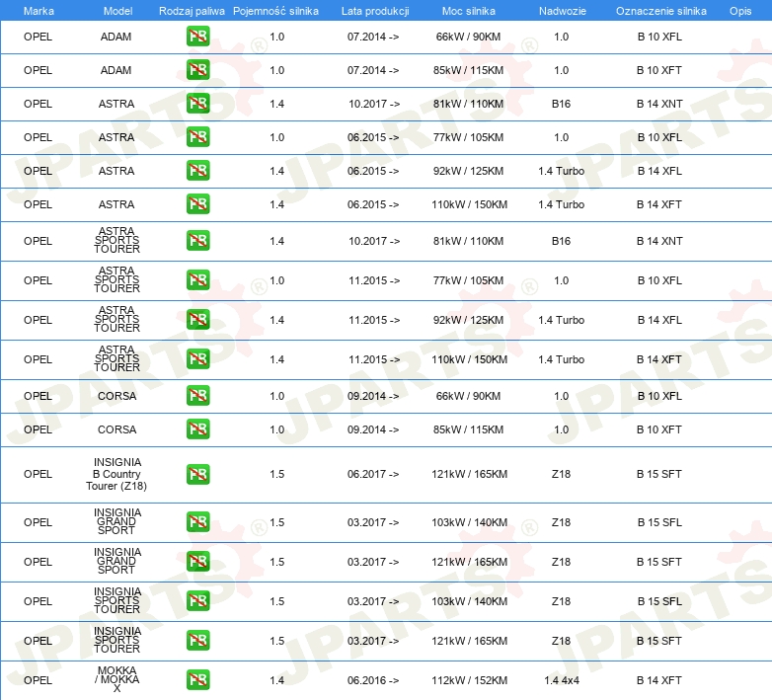Viewport: 772px width, 700px height.
Task: Click B 10 XFT code in CORSA row
Action: click(x=659, y=429)
